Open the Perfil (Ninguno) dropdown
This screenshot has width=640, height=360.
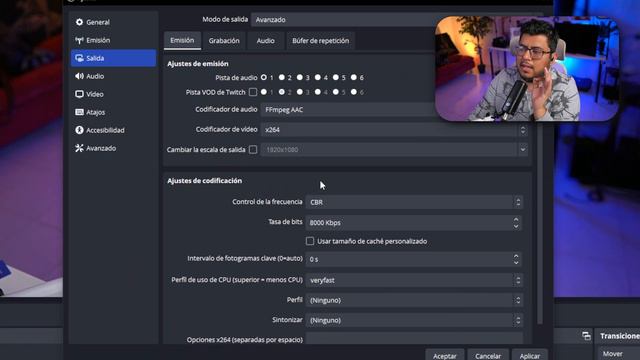click(414, 300)
